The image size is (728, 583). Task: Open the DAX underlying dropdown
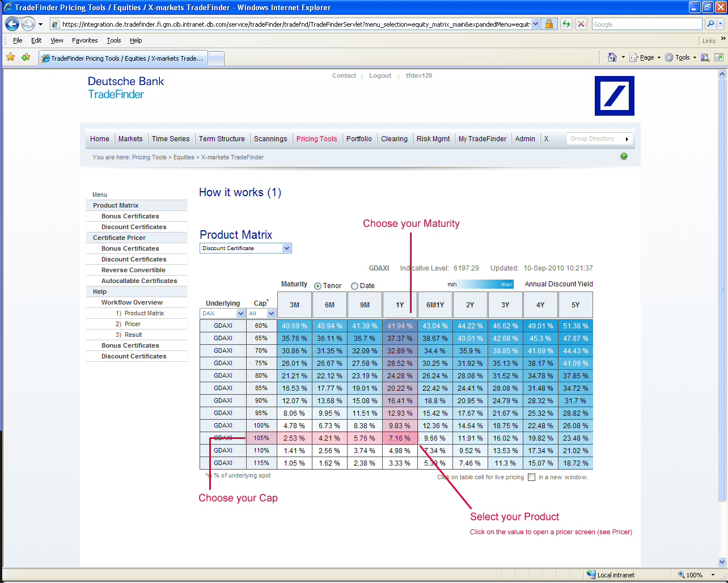point(240,314)
